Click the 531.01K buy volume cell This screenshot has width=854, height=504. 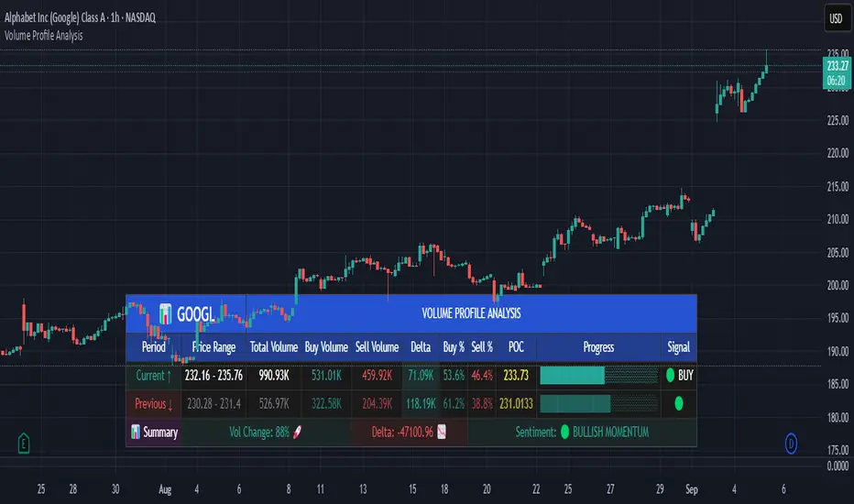(326, 376)
